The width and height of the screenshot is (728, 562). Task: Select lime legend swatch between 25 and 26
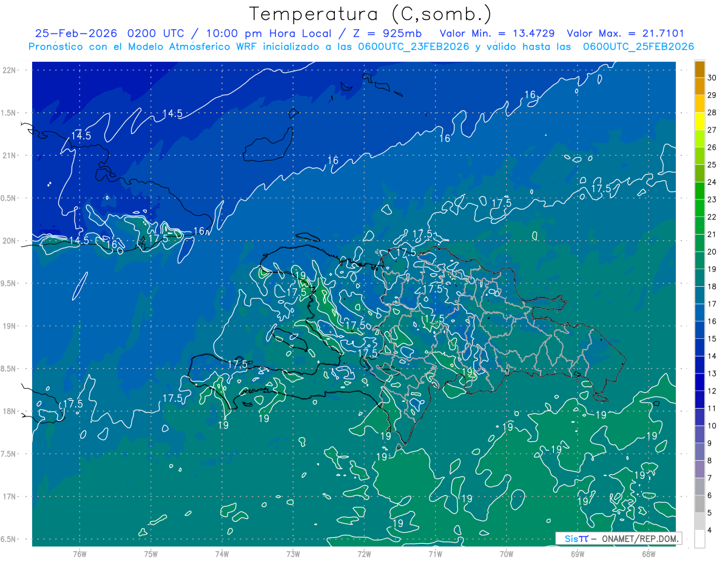click(699, 156)
